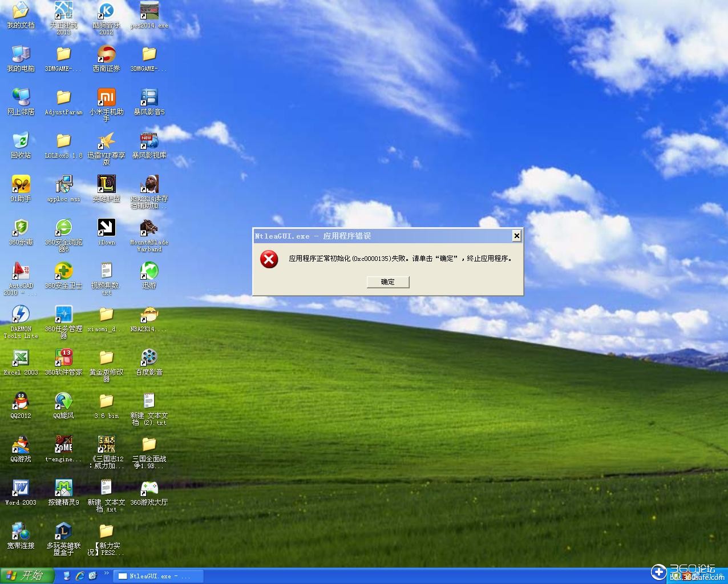
Task: Open 暴风影视库 shortcut
Action: tap(149, 145)
